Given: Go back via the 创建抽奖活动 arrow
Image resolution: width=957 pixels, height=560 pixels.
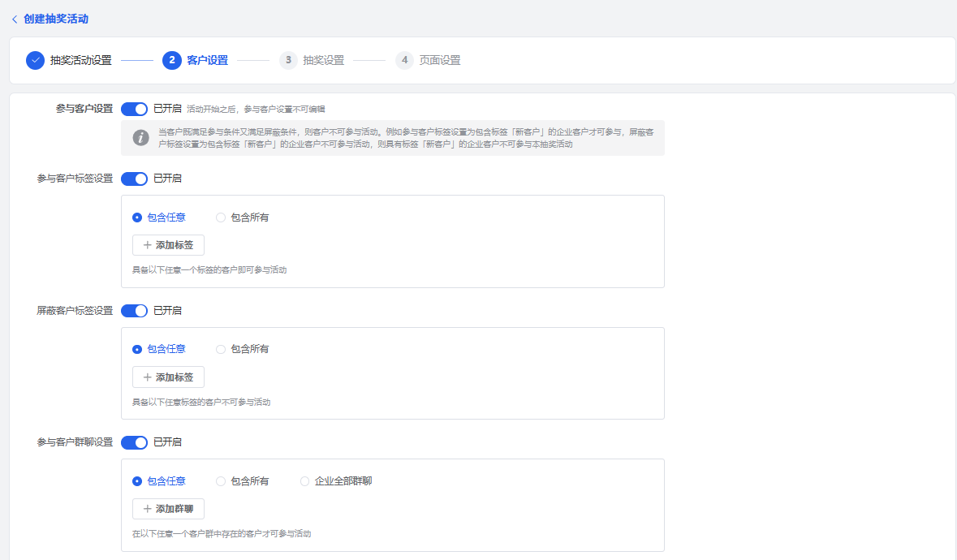Looking at the screenshot, I should coord(15,19).
